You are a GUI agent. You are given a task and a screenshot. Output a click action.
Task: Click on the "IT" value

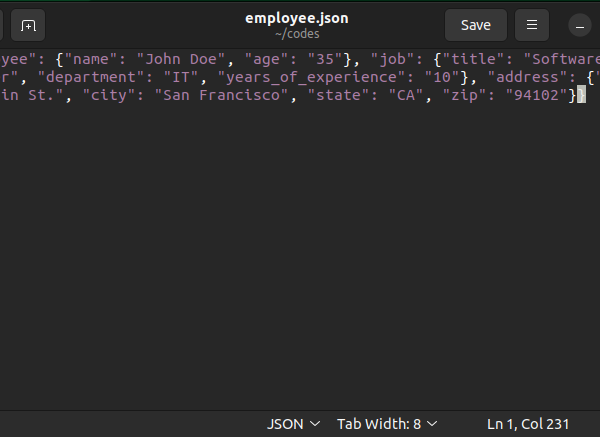pyautogui.click(x=181, y=77)
